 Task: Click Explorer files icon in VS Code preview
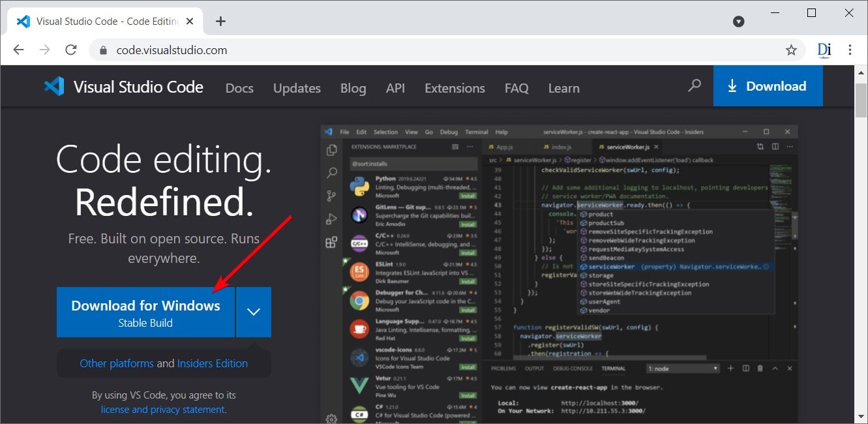(332, 150)
